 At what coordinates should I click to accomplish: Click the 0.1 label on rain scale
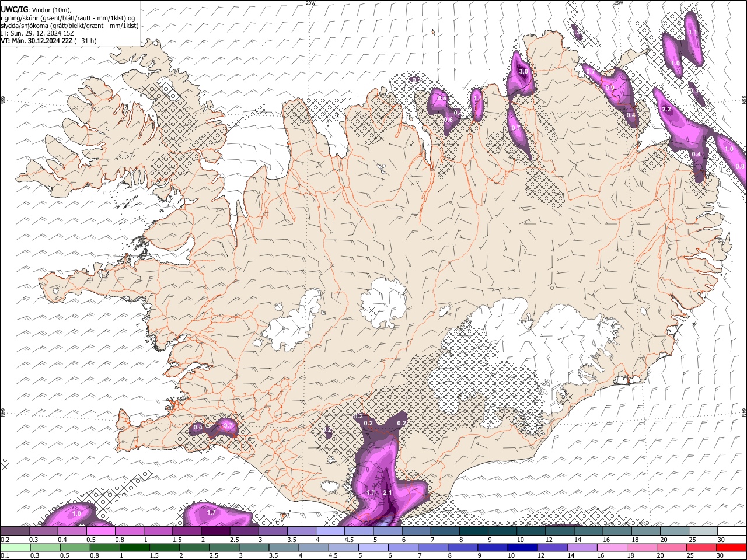point(5,555)
